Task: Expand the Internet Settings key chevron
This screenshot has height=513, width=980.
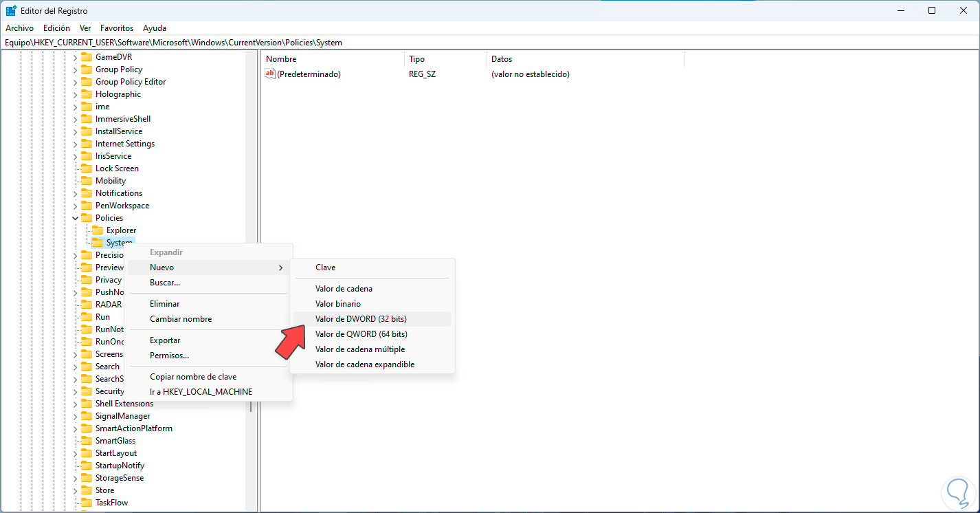Action: pos(76,144)
